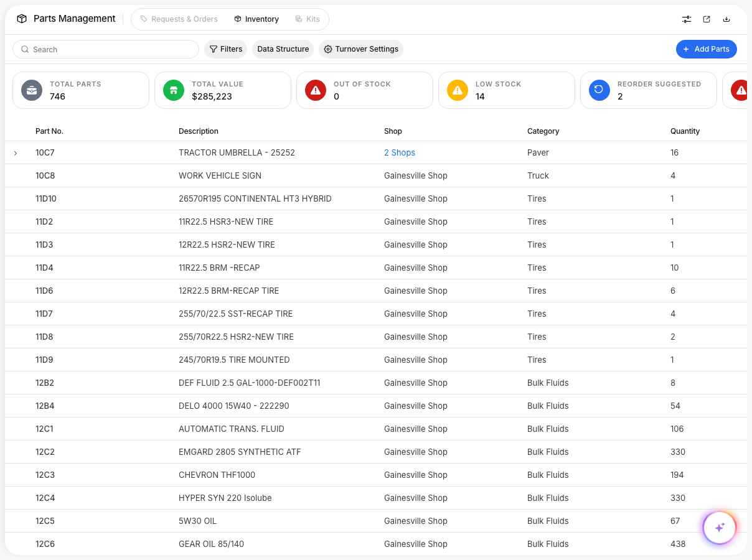Open the AI assistant sparkle button
This screenshot has width=752, height=560.
tap(720, 528)
